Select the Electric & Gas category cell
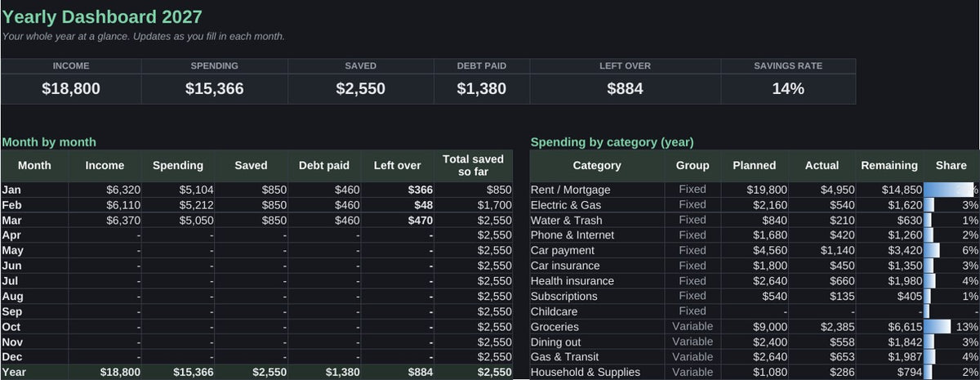980x380 pixels. point(597,205)
